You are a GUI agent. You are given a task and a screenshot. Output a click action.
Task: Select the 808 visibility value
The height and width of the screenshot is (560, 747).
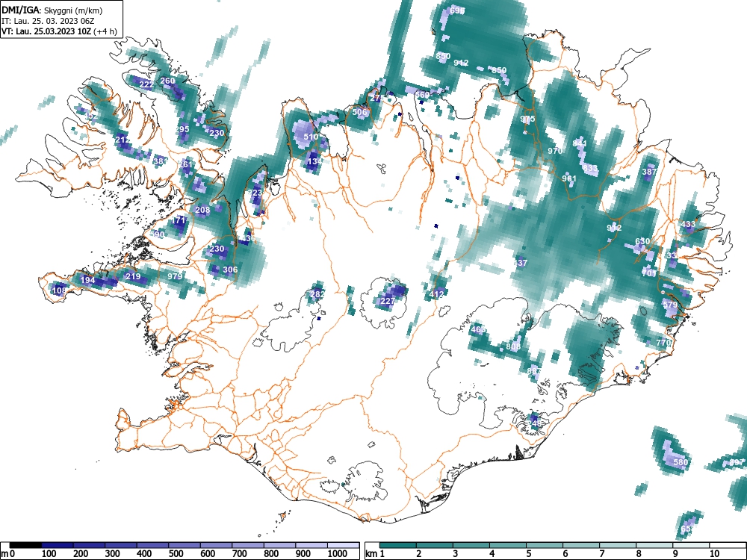pyautogui.click(x=513, y=346)
